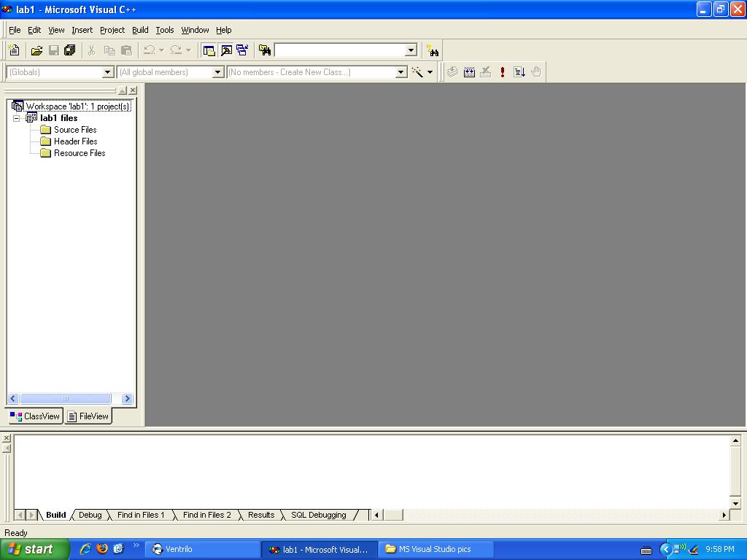747x560 pixels.
Task: Click the Windows Start button
Action: 34,549
